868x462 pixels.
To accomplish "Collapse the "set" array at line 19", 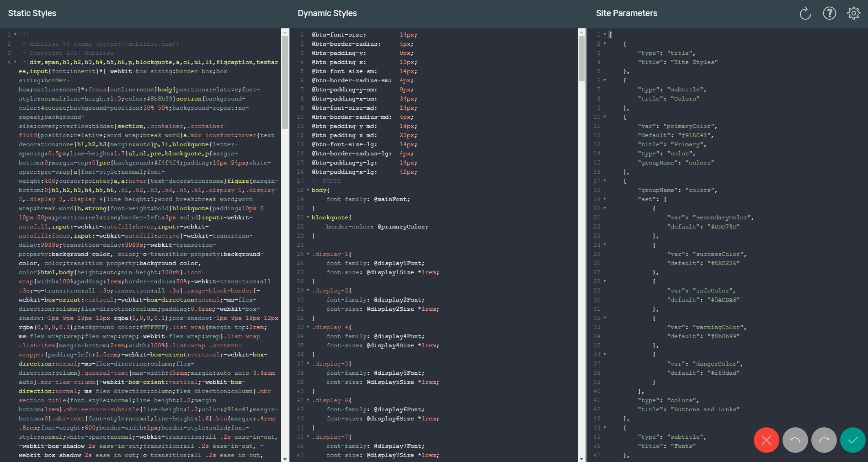I will tap(605, 199).
